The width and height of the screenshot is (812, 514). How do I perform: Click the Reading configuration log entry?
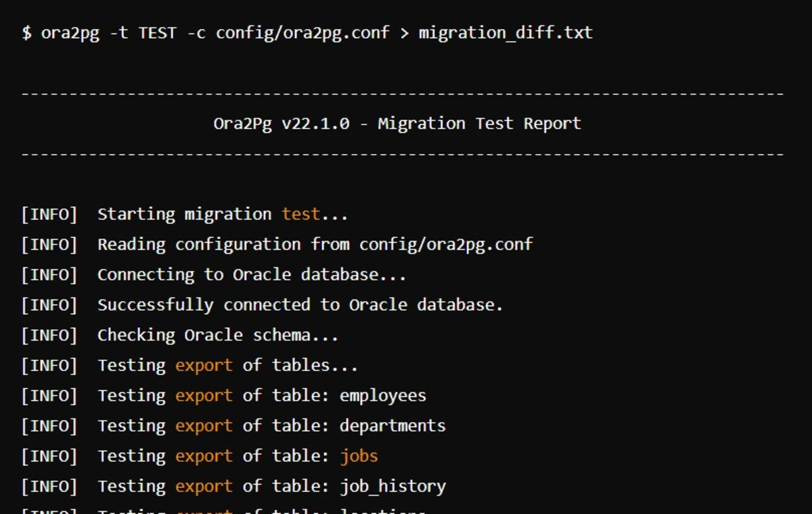pyautogui.click(x=314, y=244)
